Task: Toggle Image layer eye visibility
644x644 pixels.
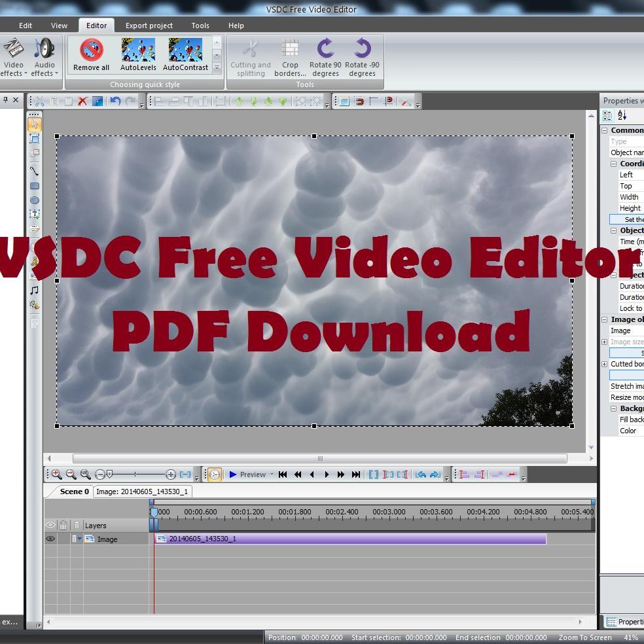Action: pyautogui.click(x=50, y=539)
